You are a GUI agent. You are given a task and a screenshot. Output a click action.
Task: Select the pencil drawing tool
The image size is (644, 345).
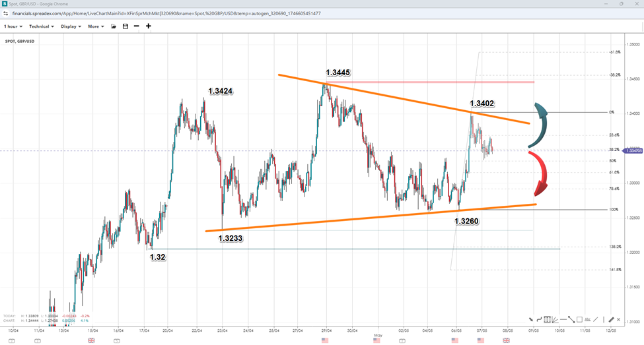(x=611, y=319)
